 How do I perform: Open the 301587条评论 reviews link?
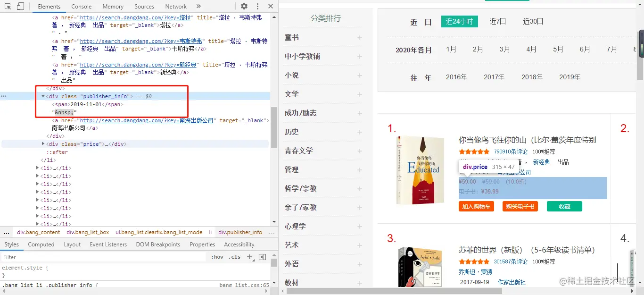pos(511,261)
